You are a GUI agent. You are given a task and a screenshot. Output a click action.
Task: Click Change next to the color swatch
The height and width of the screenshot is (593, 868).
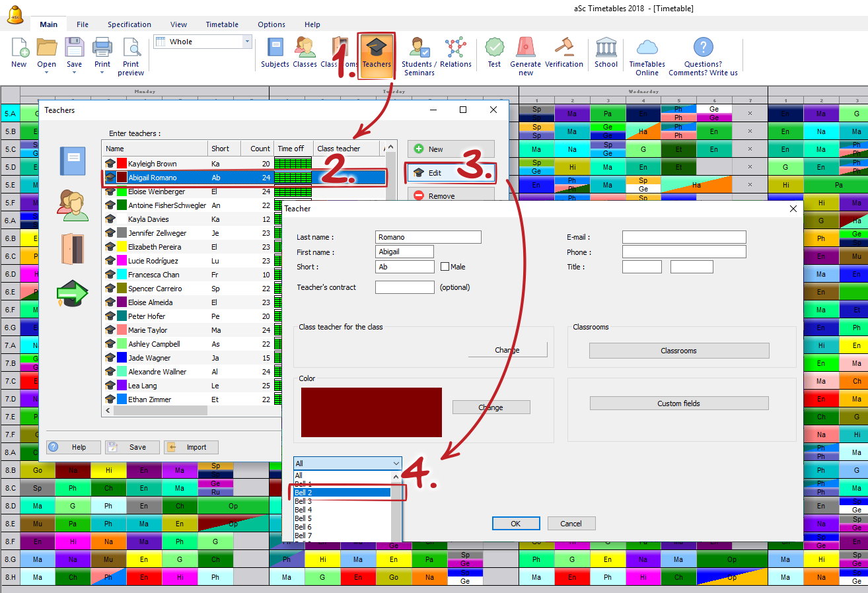[491, 407]
